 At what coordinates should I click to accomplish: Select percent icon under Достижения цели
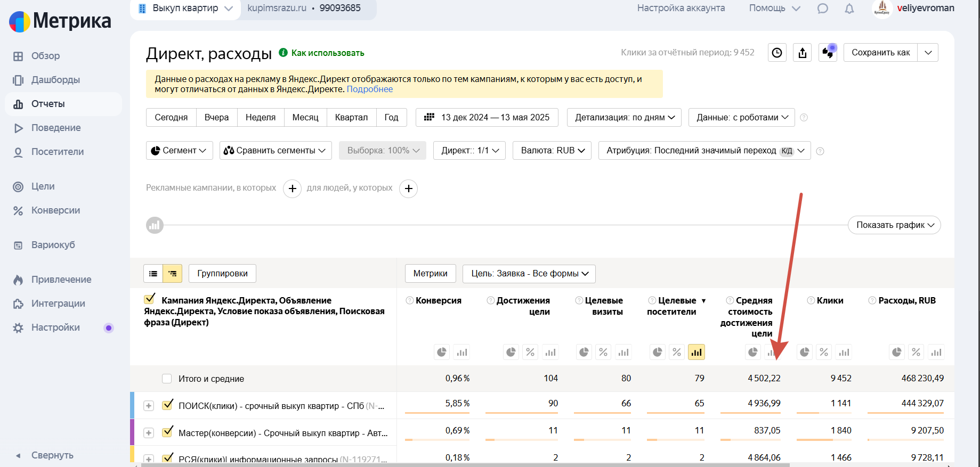click(530, 352)
